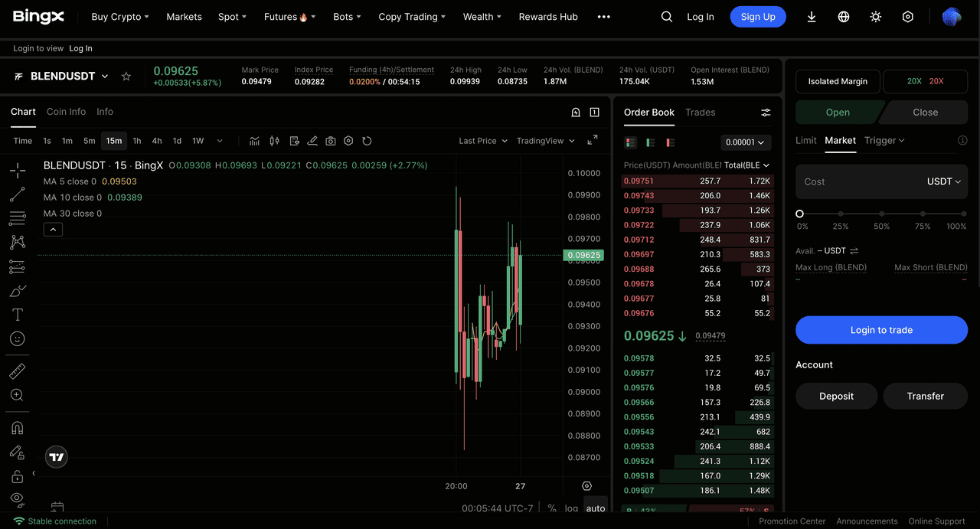Switch to the Trades tab
Viewport: 980px width, 529px height.
coord(700,113)
